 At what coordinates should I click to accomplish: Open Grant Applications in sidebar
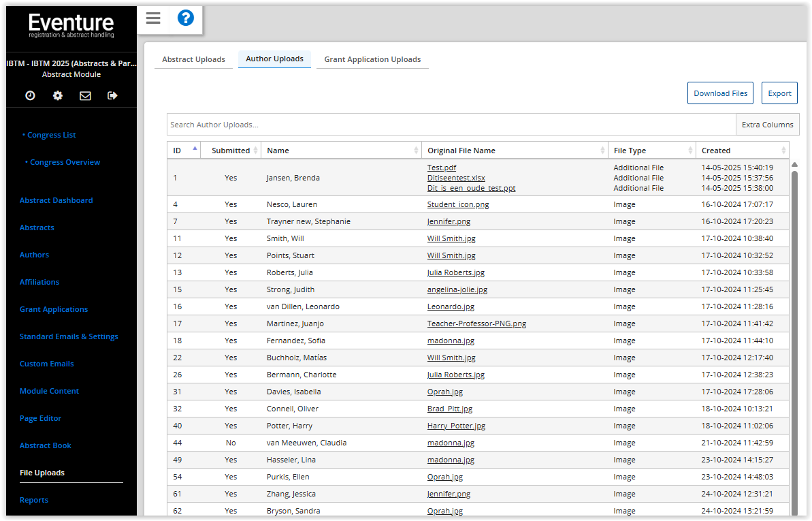[x=54, y=309]
